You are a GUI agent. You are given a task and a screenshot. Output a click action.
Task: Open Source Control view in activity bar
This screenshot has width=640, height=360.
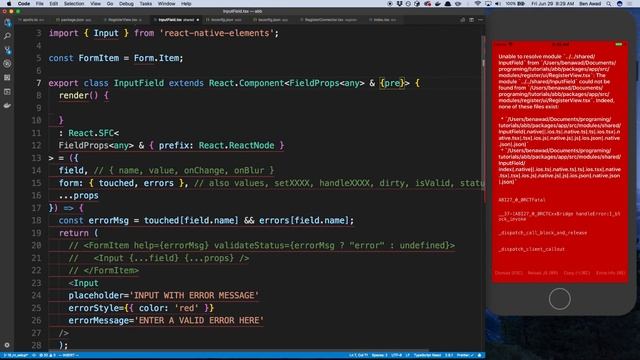tap(7, 50)
